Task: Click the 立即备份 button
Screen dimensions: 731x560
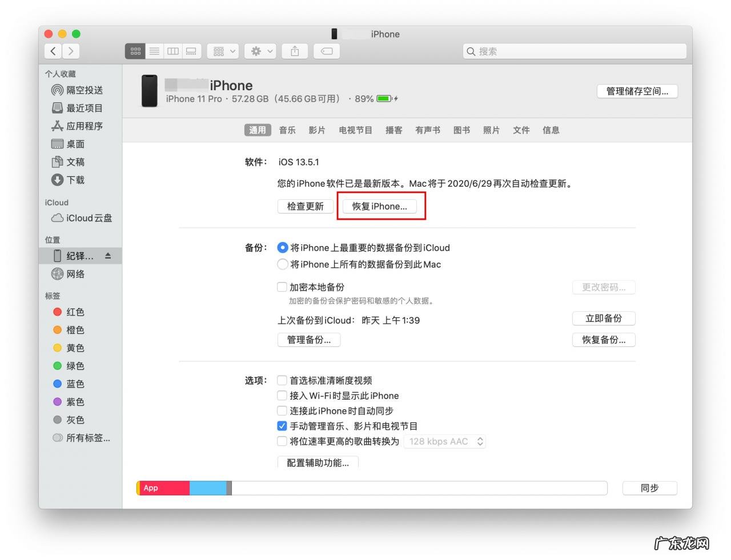Action: click(604, 318)
